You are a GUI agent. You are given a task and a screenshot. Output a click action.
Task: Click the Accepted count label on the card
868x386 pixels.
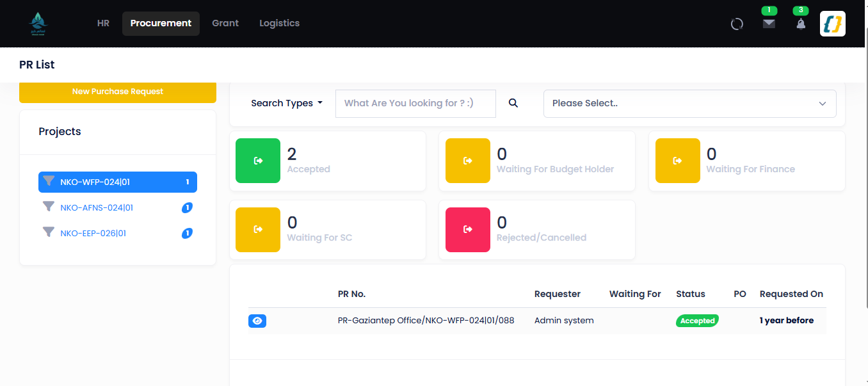click(309, 169)
